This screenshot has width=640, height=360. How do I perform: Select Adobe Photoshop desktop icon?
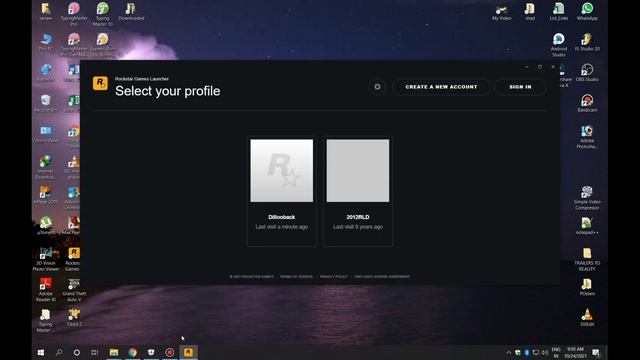[587, 137]
